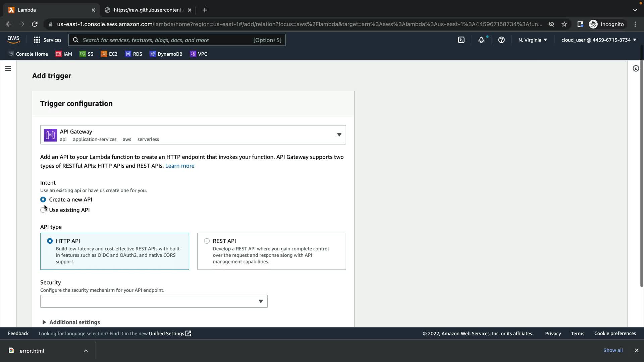Open the S3 favorites shortcut

(87, 54)
